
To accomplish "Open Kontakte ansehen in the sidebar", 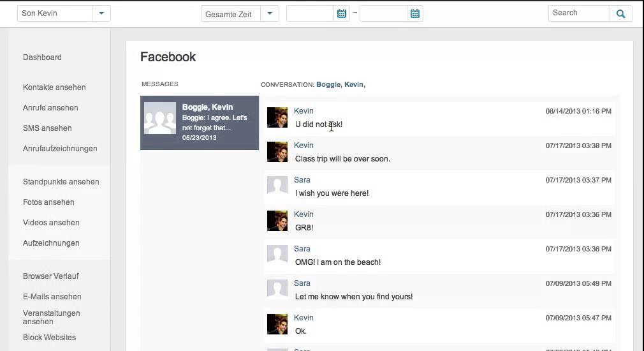I will [54, 87].
